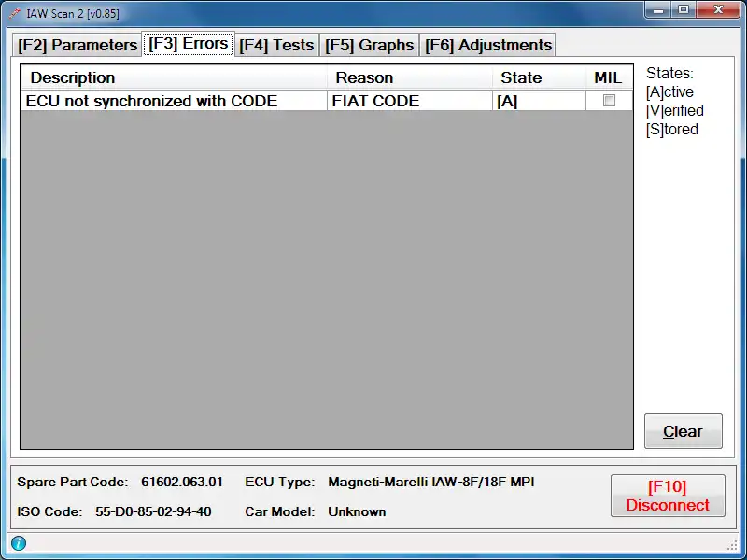The height and width of the screenshot is (560, 747).
Task: Click the '[A]' state cell
Action: coord(539,101)
